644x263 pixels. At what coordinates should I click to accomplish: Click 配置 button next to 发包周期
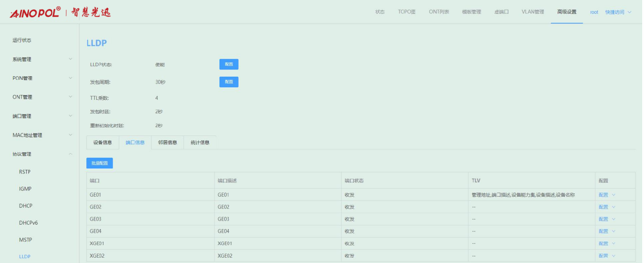229,82
